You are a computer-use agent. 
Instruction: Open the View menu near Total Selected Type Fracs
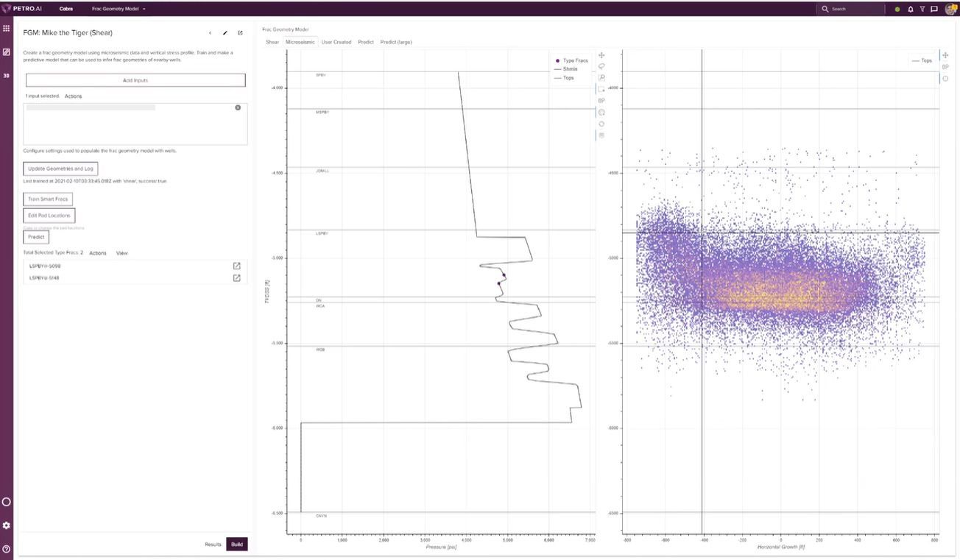[121, 252]
